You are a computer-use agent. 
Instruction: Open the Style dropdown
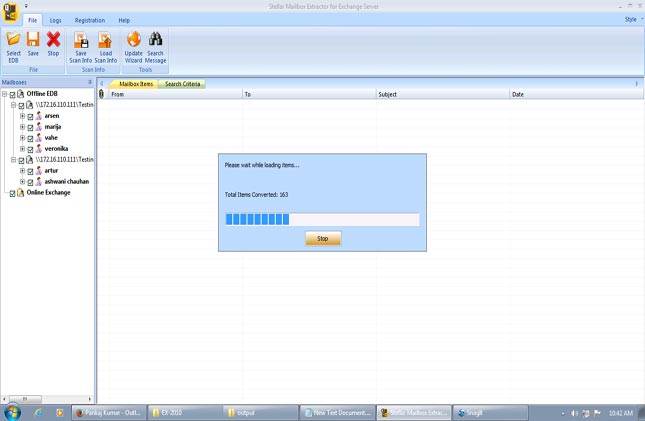click(633, 19)
